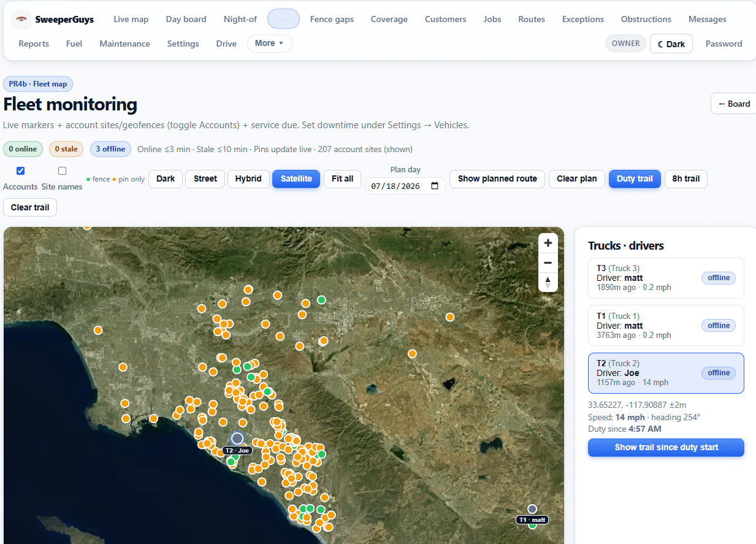Open Day board tab
Screen dimensions: 756x544
[x=186, y=19]
